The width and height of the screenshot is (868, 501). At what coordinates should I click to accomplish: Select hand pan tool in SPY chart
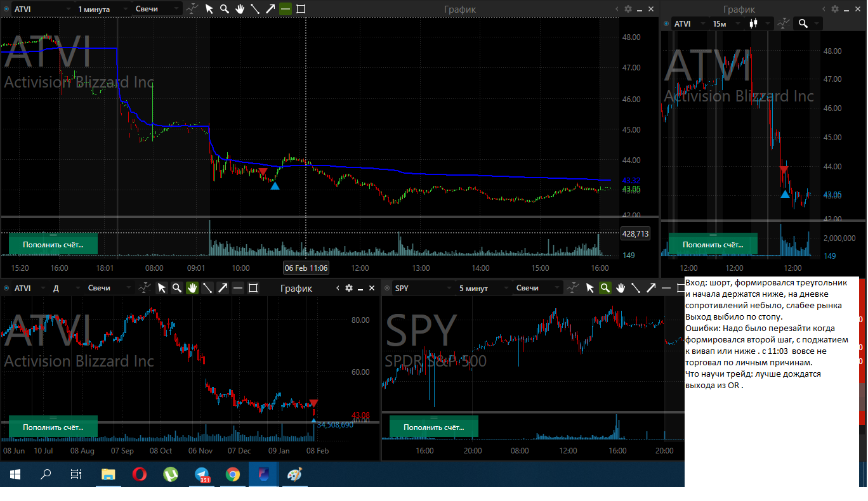click(x=621, y=288)
